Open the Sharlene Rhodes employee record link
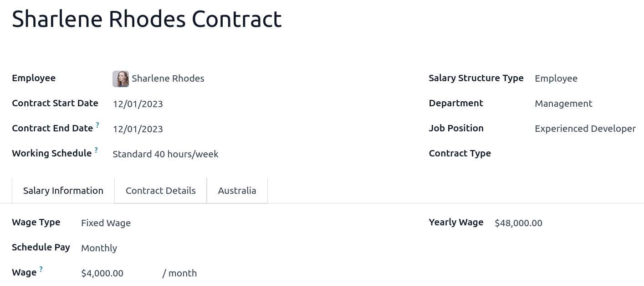 pyautogui.click(x=168, y=78)
